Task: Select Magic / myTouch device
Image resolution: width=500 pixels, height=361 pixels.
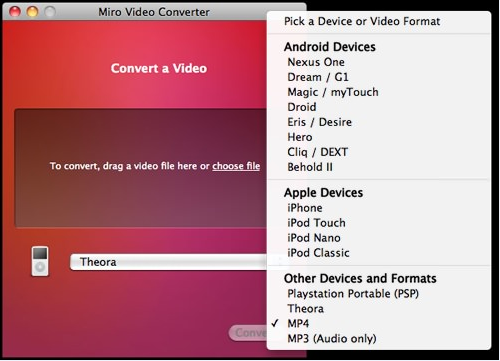Action: point(379,92)
